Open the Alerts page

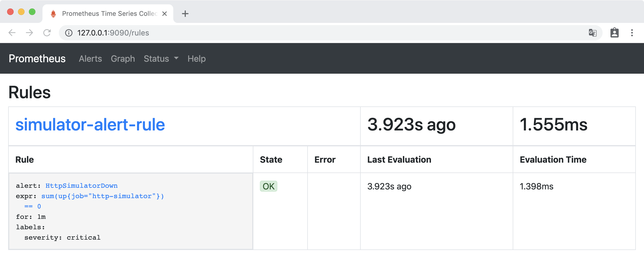(90, 59)
